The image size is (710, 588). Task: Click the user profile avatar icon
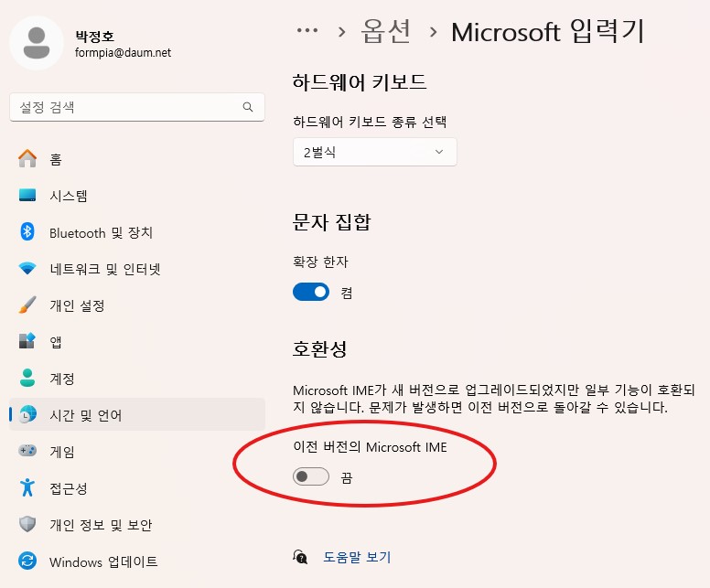(x=37, y=44)
